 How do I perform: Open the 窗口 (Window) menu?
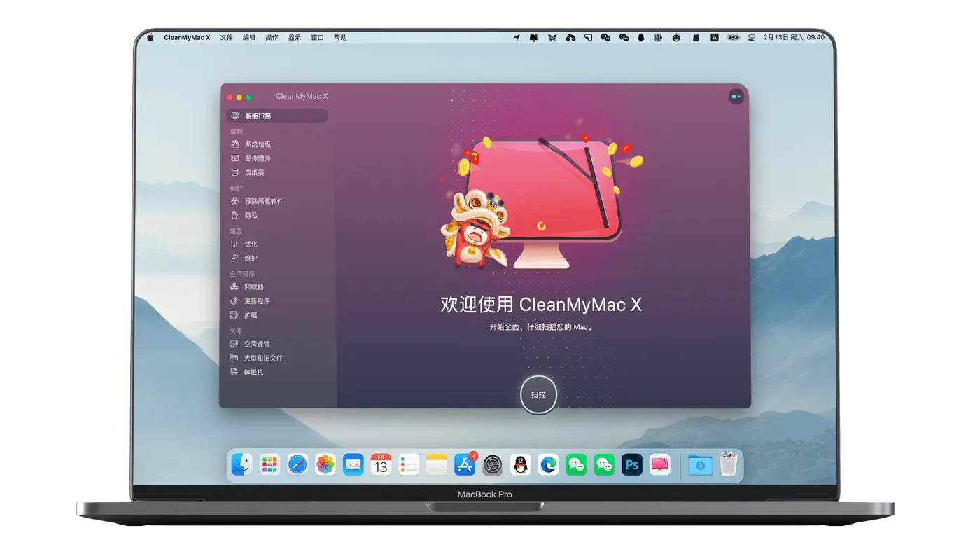point(317,38)
